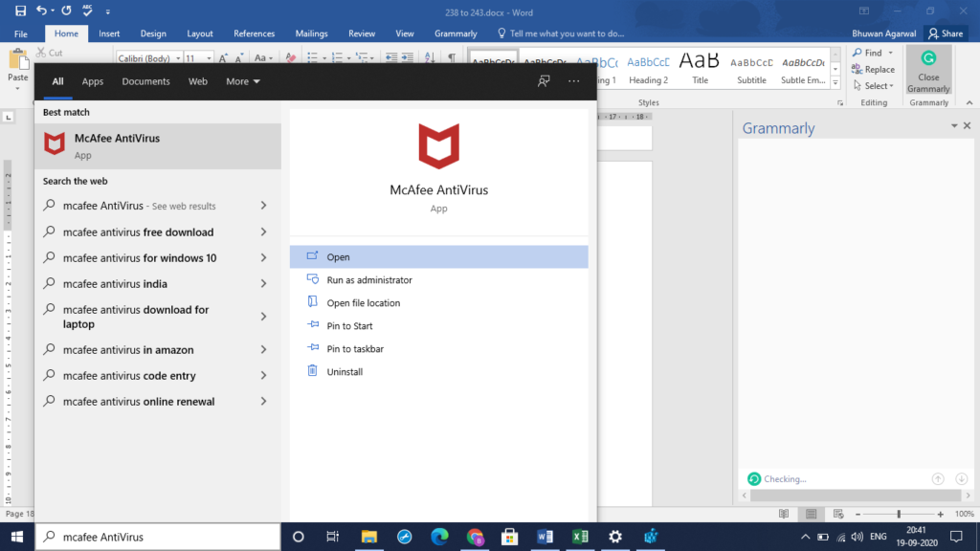Open Microsoft Edge from the taskbar

439,537
